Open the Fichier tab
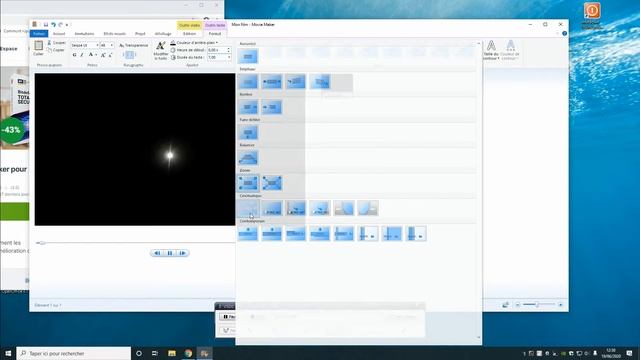This screenshot has width=640, height=360. pos(39,33)
